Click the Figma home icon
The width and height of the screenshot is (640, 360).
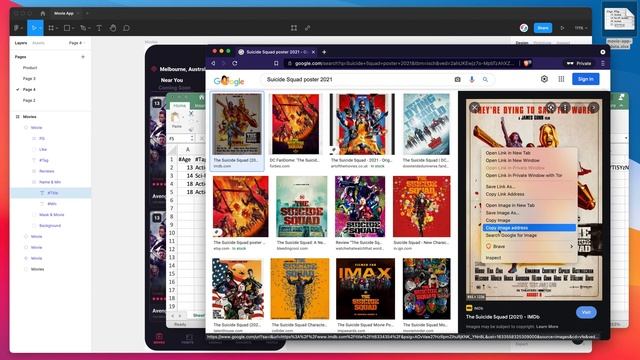coord(42,13)
